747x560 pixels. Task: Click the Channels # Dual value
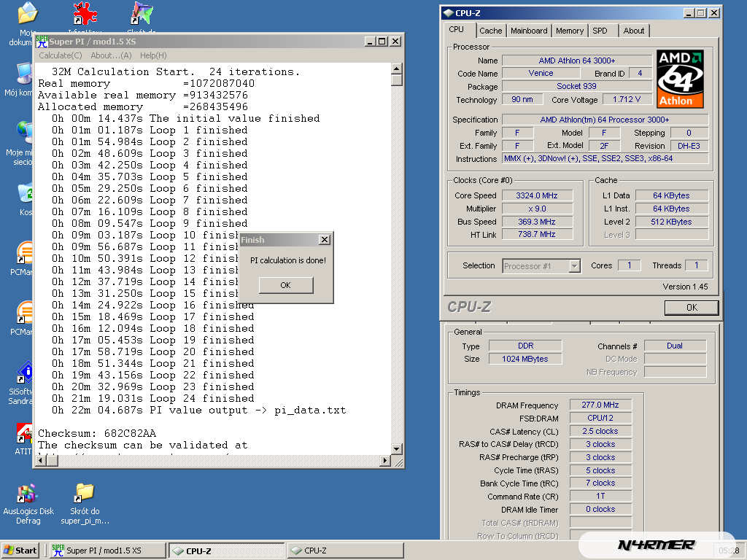675,346
